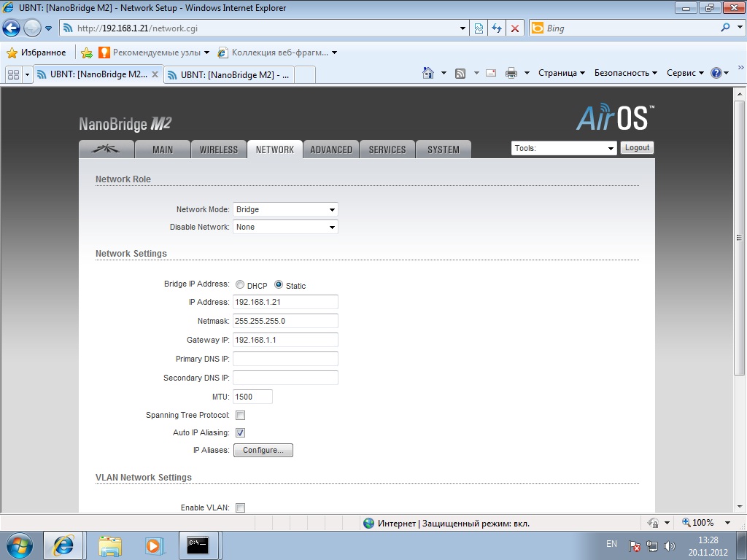Viewport: 747px width, 560px height.
Task: Click the Internet Explorer taskbar icon
Action: coord(64,545)
